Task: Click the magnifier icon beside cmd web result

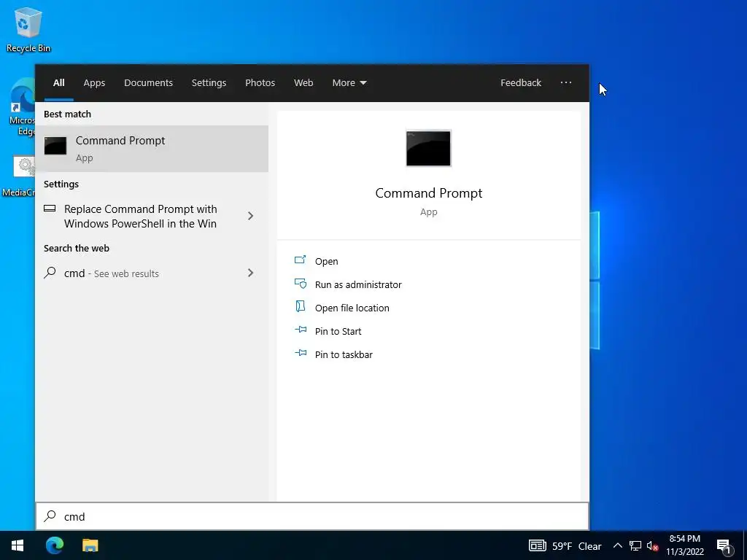Action: click(x=50, y=273)
